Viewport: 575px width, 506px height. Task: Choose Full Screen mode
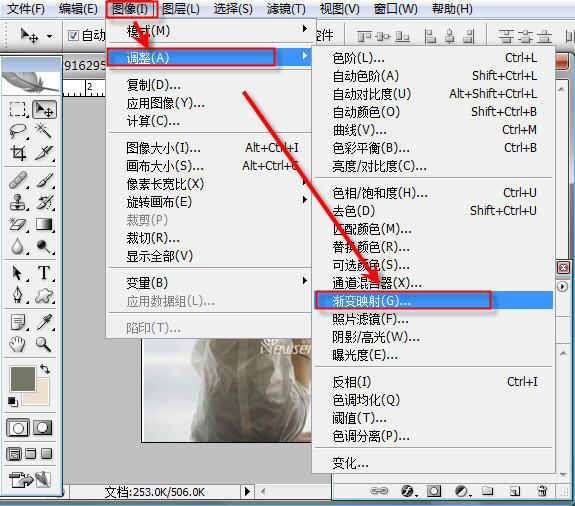click(x=46, y=454)
